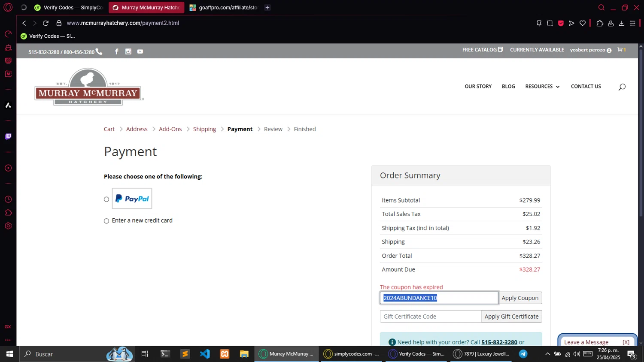
Task: Open the red ad blocker shield
Action: coord(561,23)
